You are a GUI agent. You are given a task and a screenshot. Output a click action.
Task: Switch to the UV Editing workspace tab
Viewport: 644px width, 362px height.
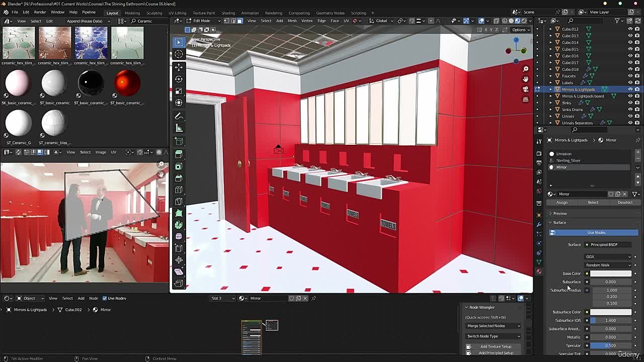(x=177, y=13)
